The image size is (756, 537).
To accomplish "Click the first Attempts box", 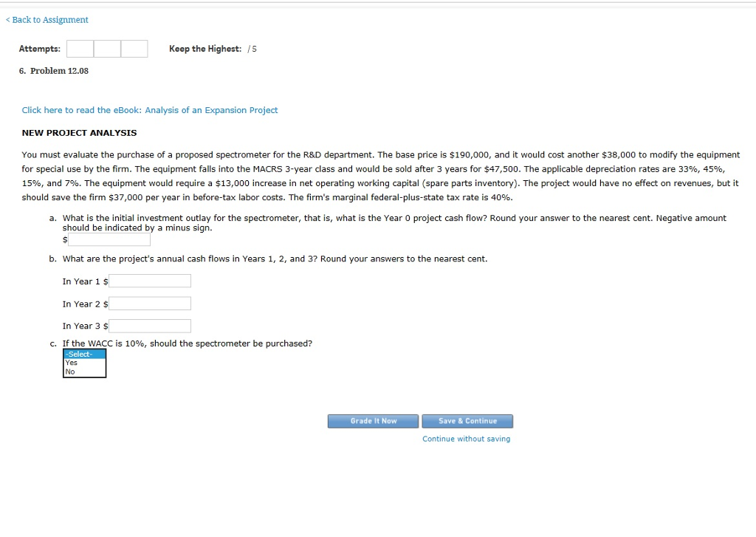I will 80,48.
